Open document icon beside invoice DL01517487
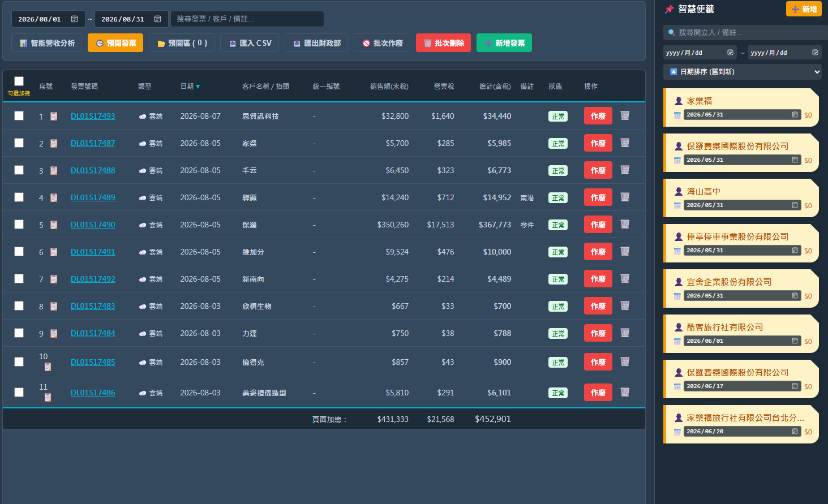Image resolution: width=828 pixels, height=504 pixels. (54, 144)
